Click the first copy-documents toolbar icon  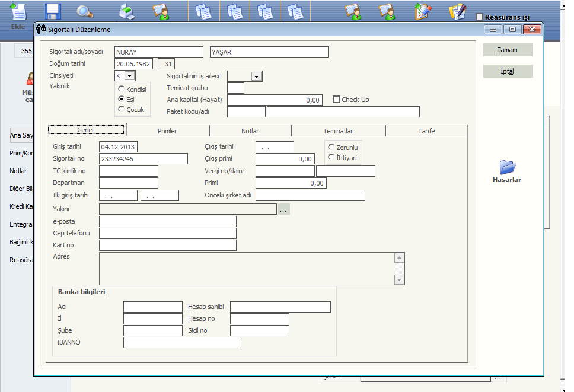click(x=203, y=11)
